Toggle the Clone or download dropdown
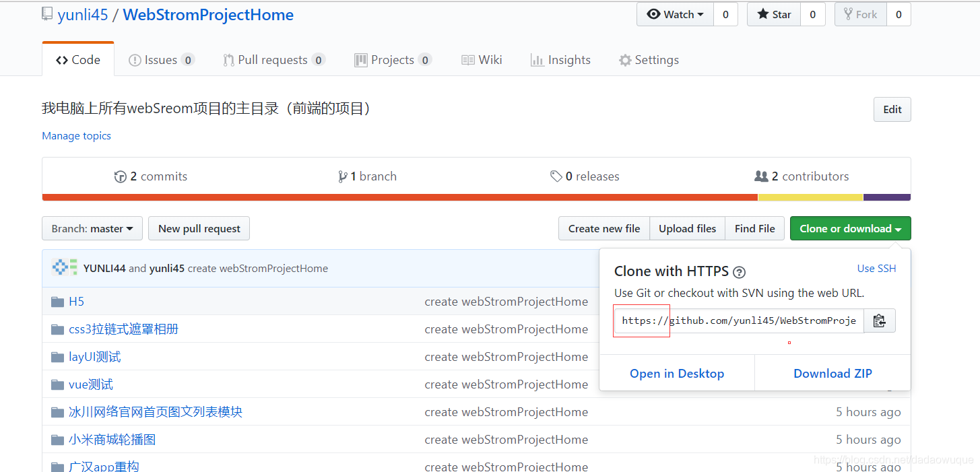The height and width of the screenshot is (472, 980). coord(850,228)
